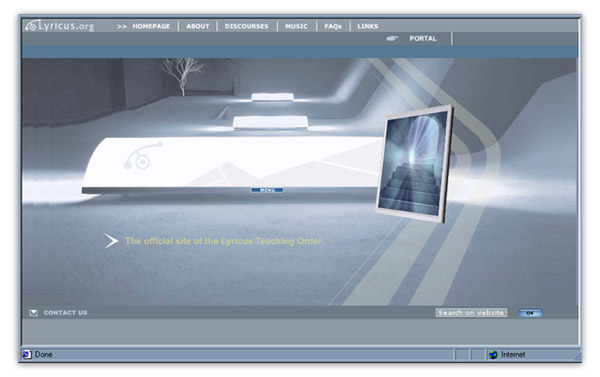This screenshot has width=600, height=377.
Task: Open the HOMEPAGE menu item
Action: 151,26
